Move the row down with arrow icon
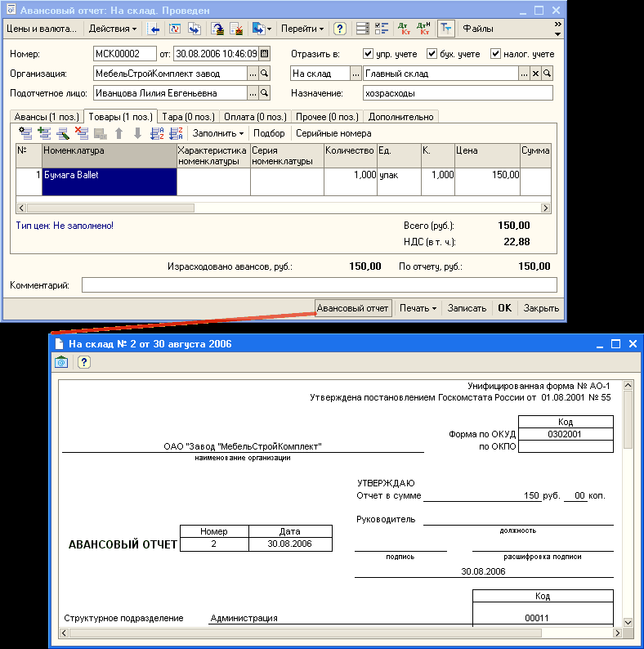644x649 pixels. (138, 133)
